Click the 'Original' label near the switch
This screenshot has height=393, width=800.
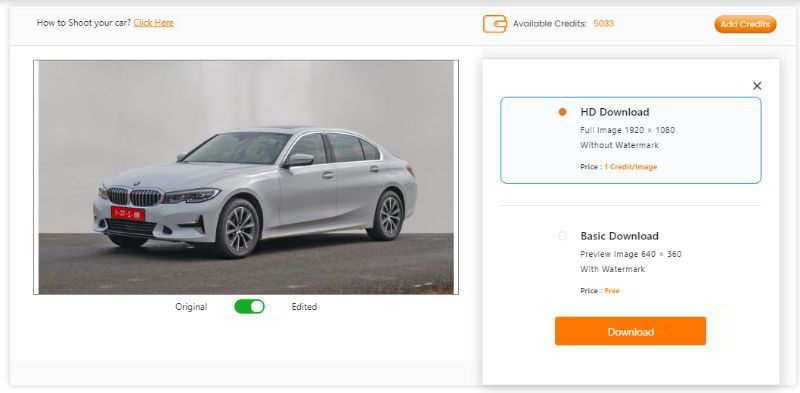[x=191, y=307]
